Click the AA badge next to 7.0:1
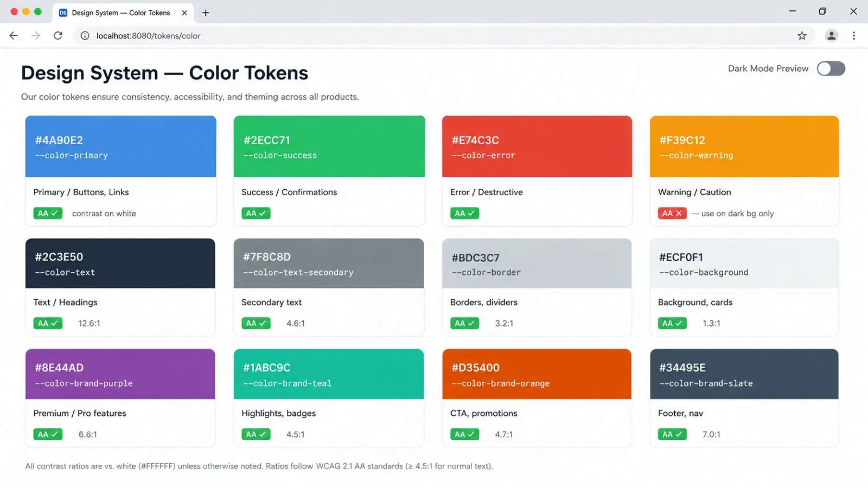The image size is (868, 488). click(x=672, y=434)
